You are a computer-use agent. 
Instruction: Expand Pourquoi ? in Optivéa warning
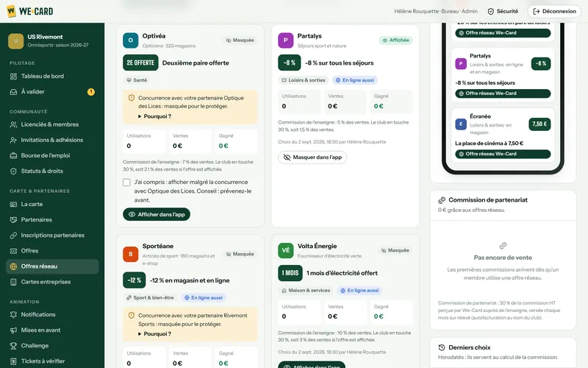pyautogui.click(x=154, y=116)
